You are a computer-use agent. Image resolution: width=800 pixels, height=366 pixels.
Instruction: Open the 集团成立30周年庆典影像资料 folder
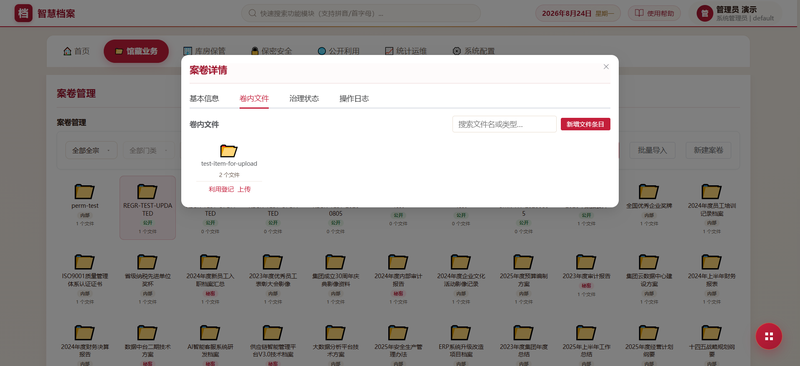335,262
